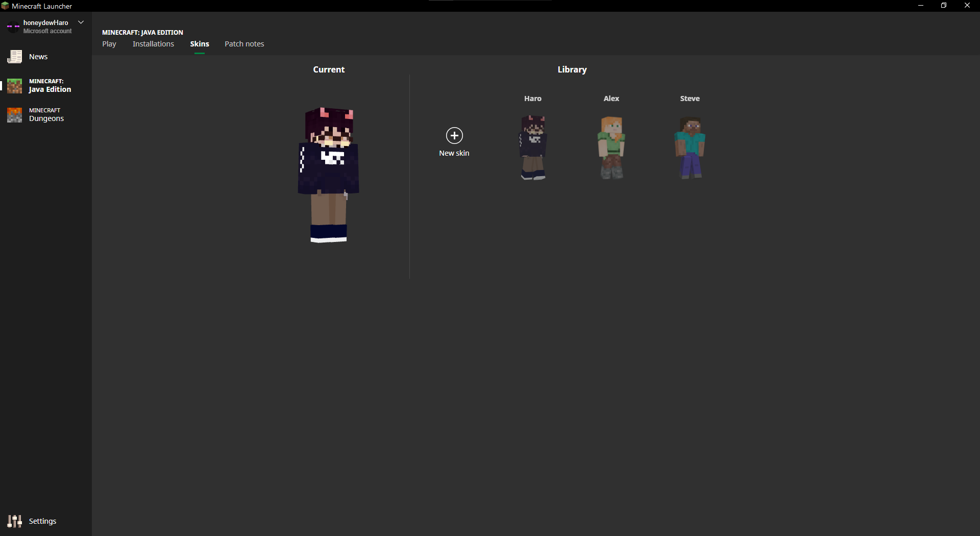Click the Microsoft account label
The image size is (980, 536).
coord(47,31)
